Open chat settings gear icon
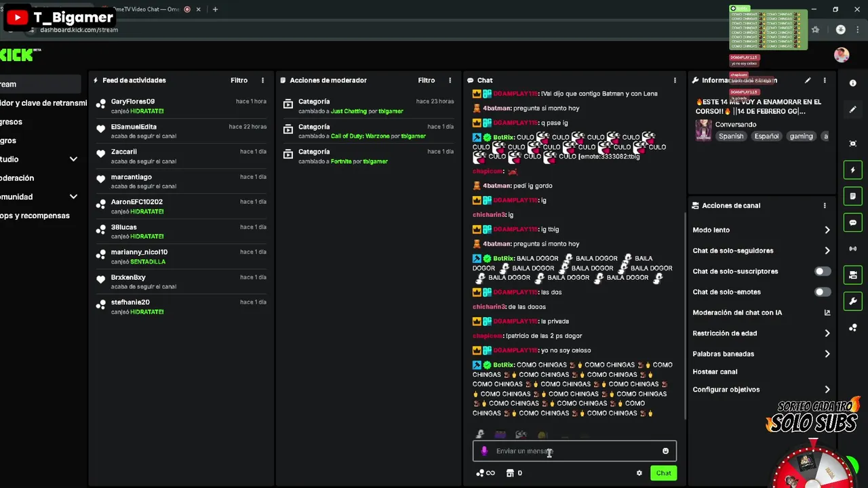The height and width of the screenshot is (488, 868). [x=639, y=473]
